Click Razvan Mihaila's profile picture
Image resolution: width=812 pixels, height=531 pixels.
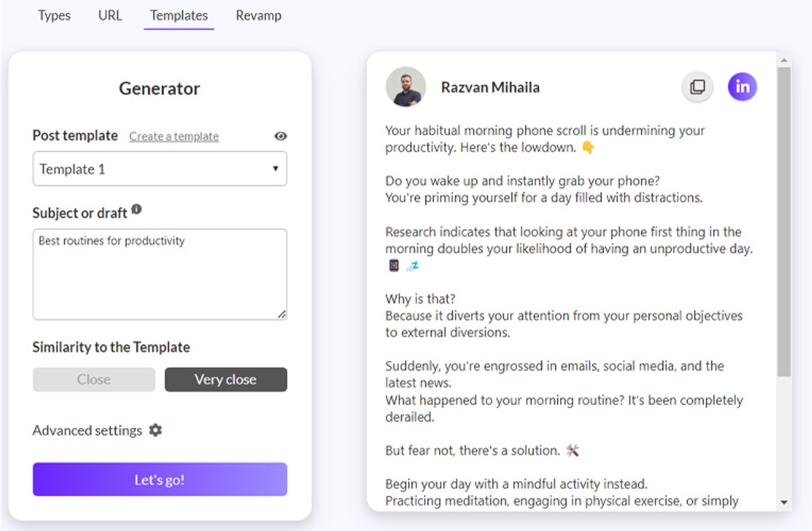pos(406,87)
